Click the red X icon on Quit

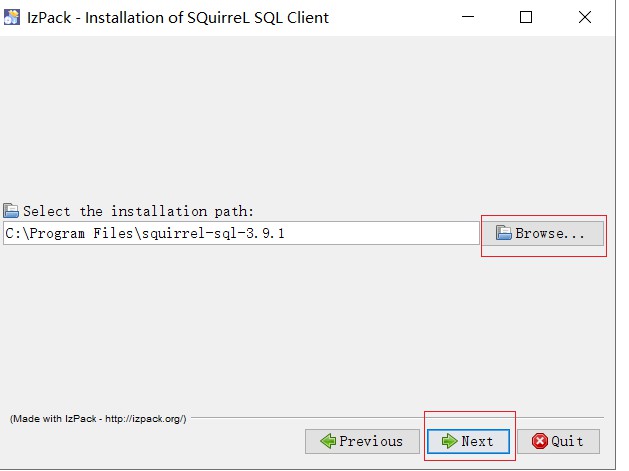pyautogui.click(x=540, y=441)
